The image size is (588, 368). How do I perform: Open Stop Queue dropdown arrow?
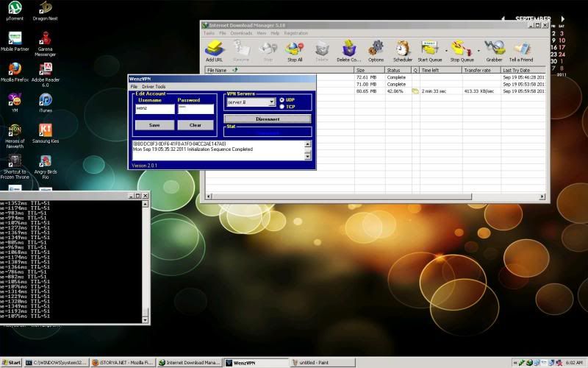tap(478, 50)
